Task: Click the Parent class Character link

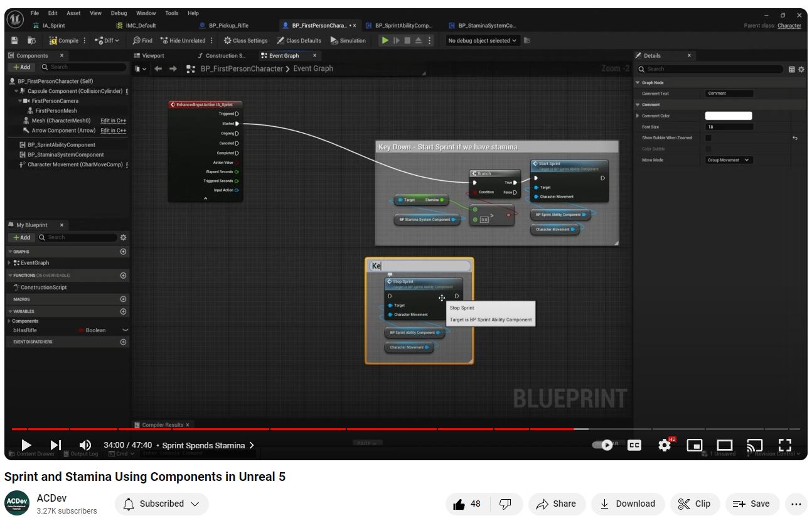Action: pyautogui.click(x=789, y=26)
